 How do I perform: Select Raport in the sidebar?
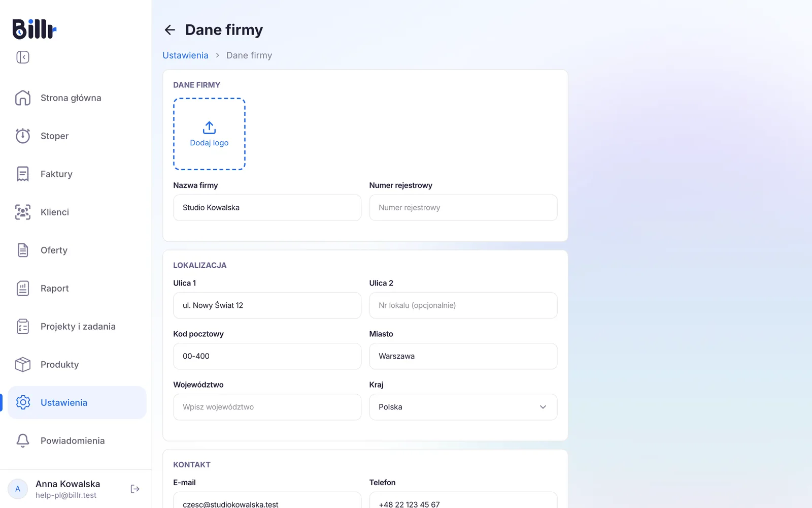(x=77, y=288)
